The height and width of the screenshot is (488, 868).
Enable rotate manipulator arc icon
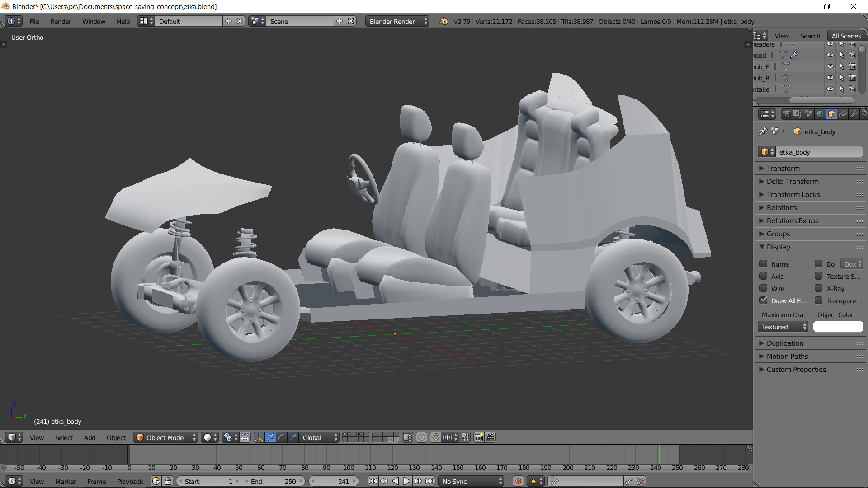pyautogui.click(x=282, y=437)
